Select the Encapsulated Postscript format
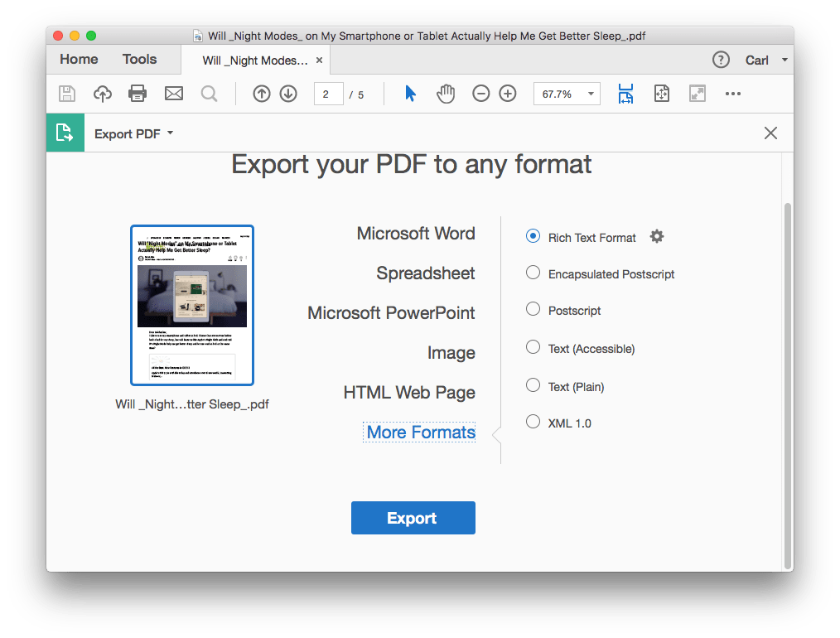The image size is (840, 638). (533, 273)
